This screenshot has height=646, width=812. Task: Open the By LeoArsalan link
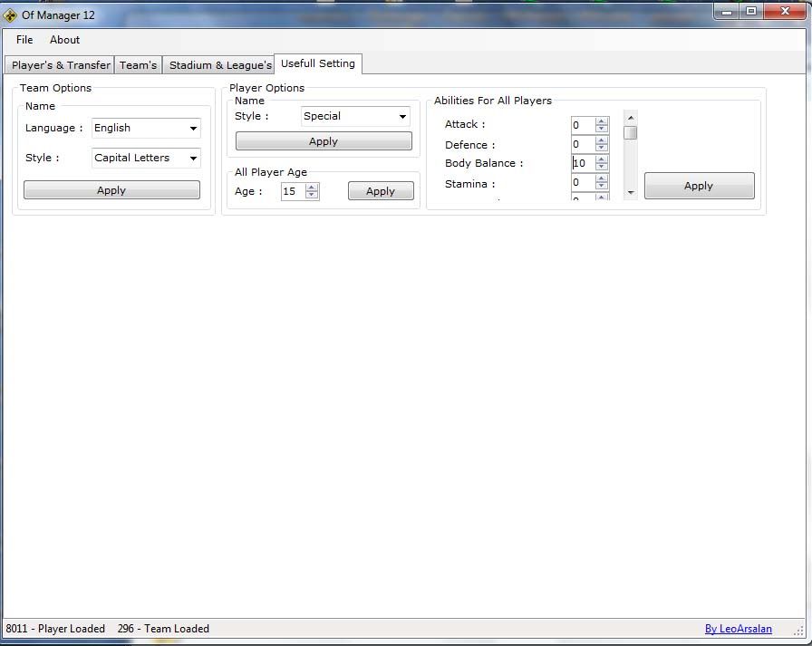738,629
